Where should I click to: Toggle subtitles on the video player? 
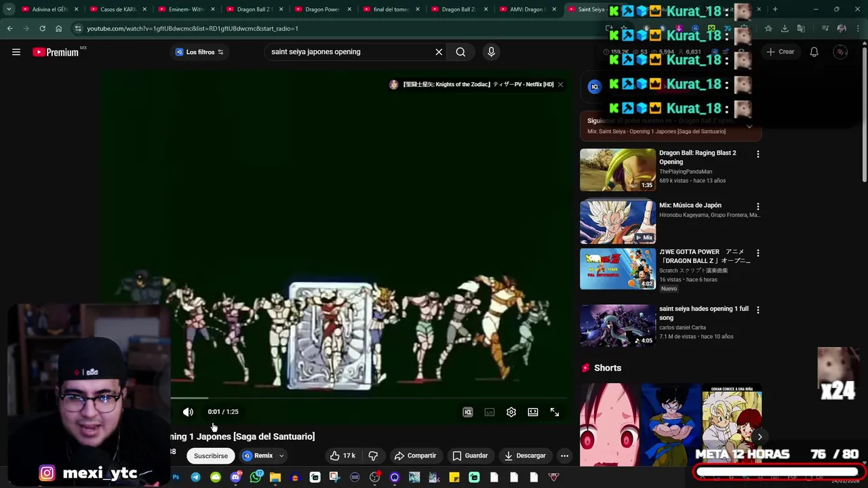(x=490, y=412)
